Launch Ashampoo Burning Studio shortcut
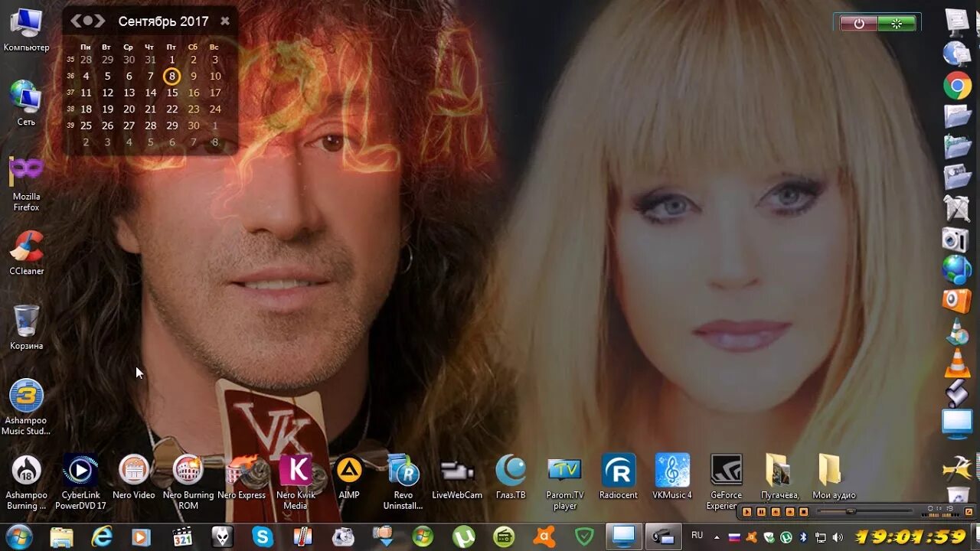This screenshot has width=980, height=551. 26,481
